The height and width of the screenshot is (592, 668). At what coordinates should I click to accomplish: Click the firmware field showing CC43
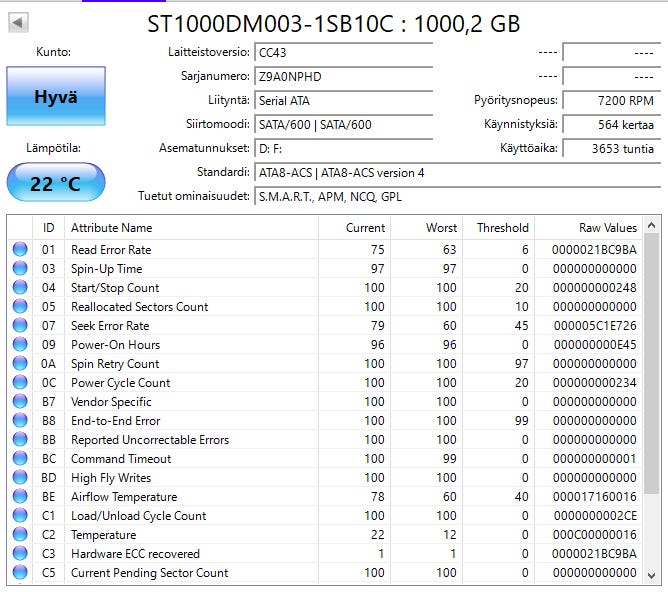tap(342, 52)
